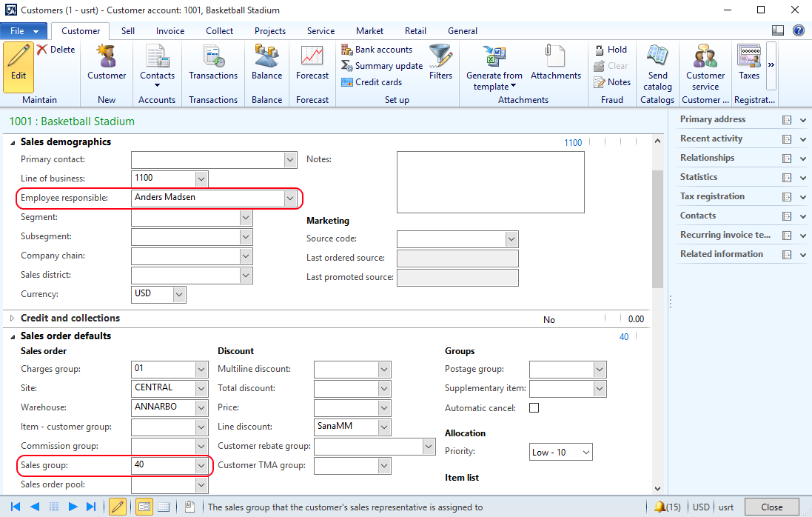The width and height of the screenshot is (812, 517).
Task: Switch to details view in status bar
Action: [144, 507]
